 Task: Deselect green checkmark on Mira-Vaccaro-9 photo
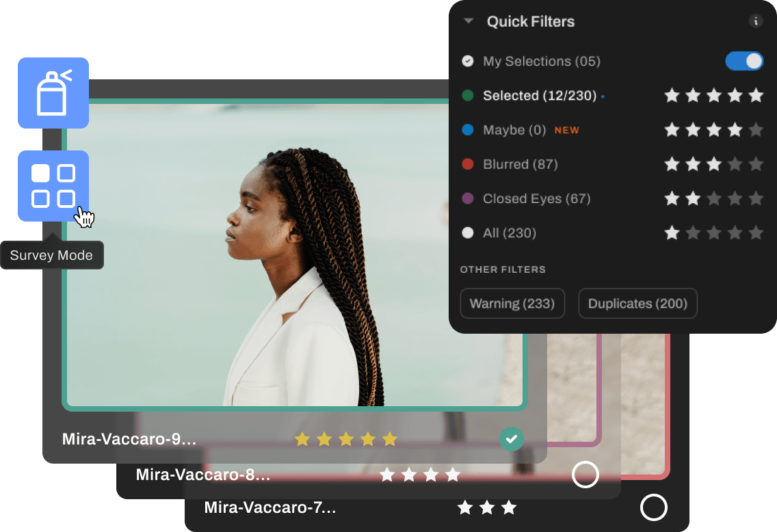coord(512,439)
